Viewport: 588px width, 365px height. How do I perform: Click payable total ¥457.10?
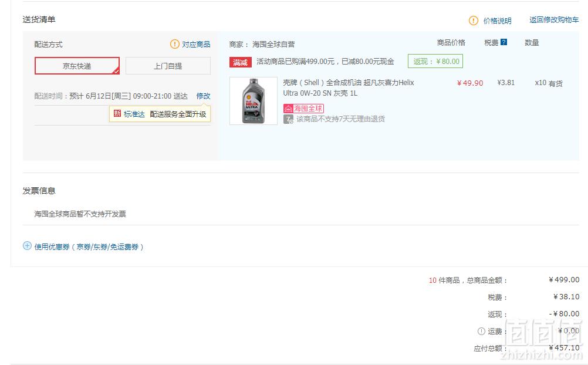(564, 348)
